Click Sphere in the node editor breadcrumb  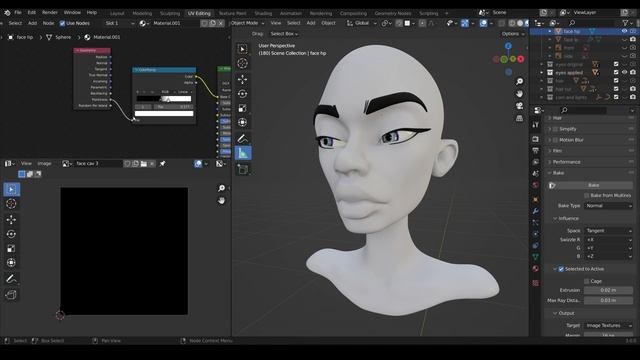click(63, 37)
